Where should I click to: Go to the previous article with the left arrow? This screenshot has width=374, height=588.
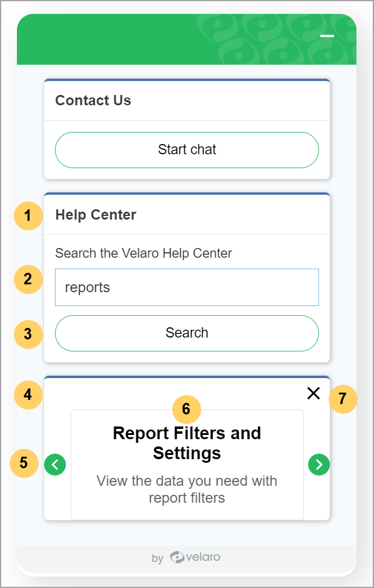point(55,465)
